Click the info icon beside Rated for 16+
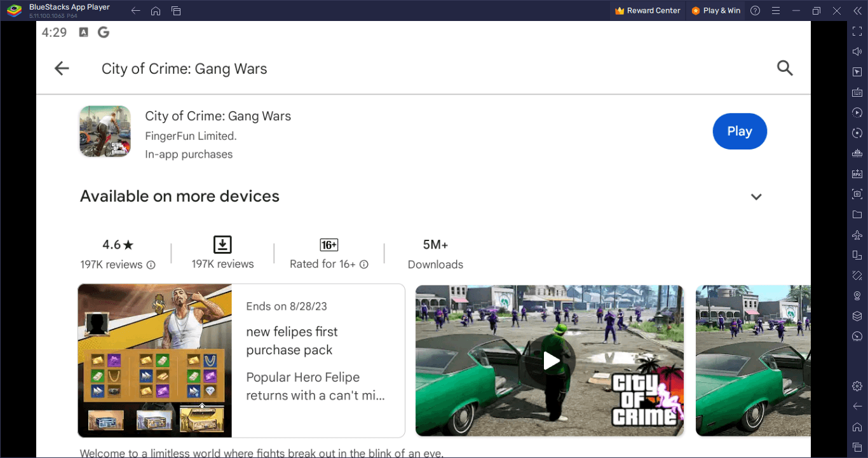Image resolution: width=868 pixels, height=458 pixels. pyautogui.click(x=364, y=264)
